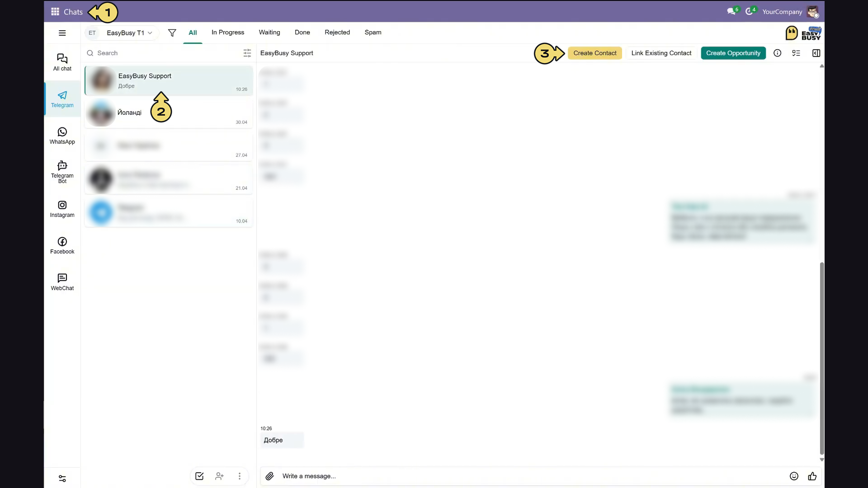Focus the chat Search field
Image resolution: width=868 pixels, height=488 pixels.
pyautogui.click(x=163, y=53)
